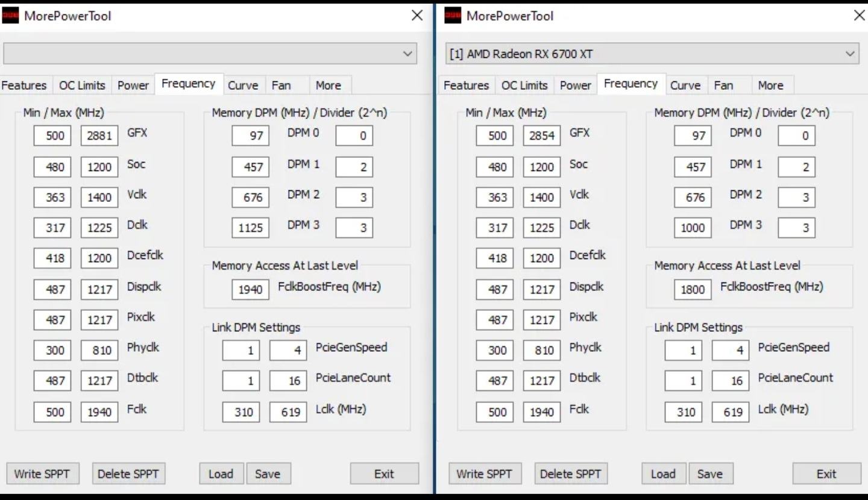Edit DPM 3 memory field showing 1000
868x500 pixels.
693,228
